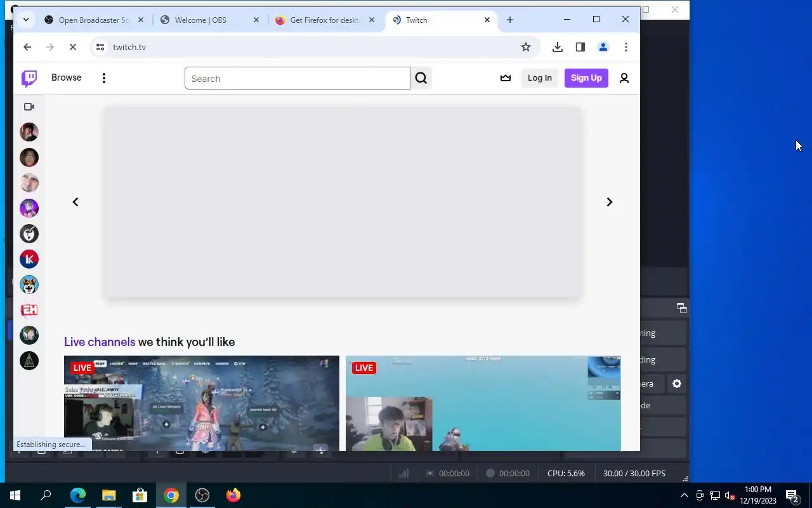Click the camera icon atop the channel sidebar
This screenshot has width=812, height=508.
pyautogui.click(x=29, y=107)
